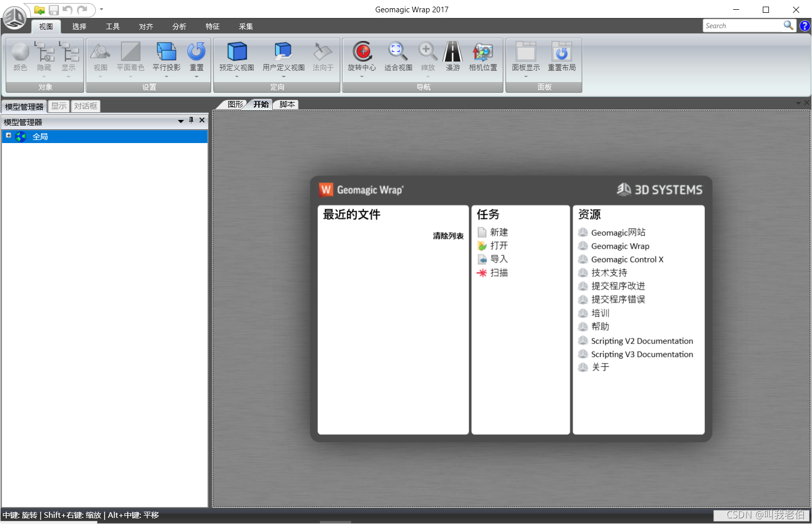Click the redo arrow in quick access toolbar
Image resolution: width=812 pixels, height=524 pixels.
click(x=82, y=10)
